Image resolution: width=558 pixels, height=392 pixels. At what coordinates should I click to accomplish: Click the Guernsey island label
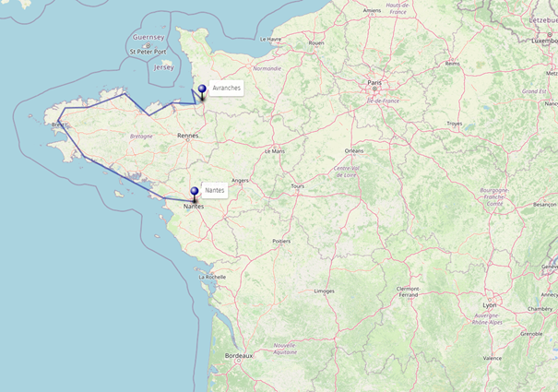(148, 38)
